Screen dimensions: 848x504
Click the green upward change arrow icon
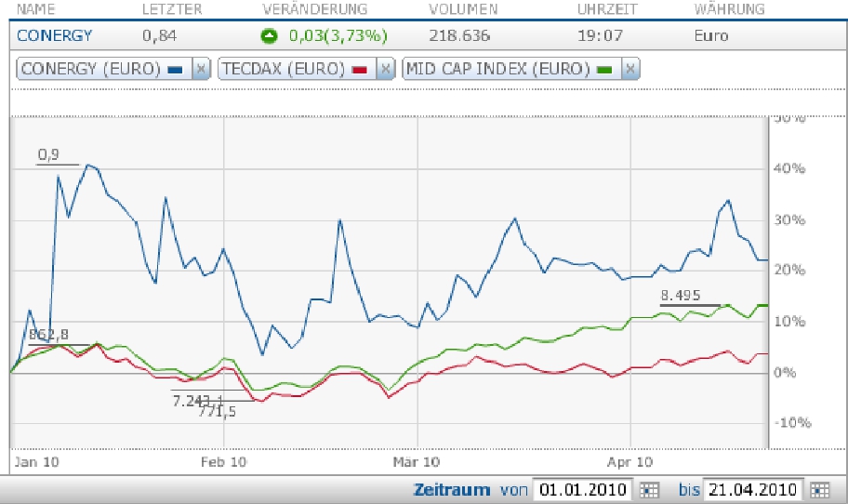[269, 36]
